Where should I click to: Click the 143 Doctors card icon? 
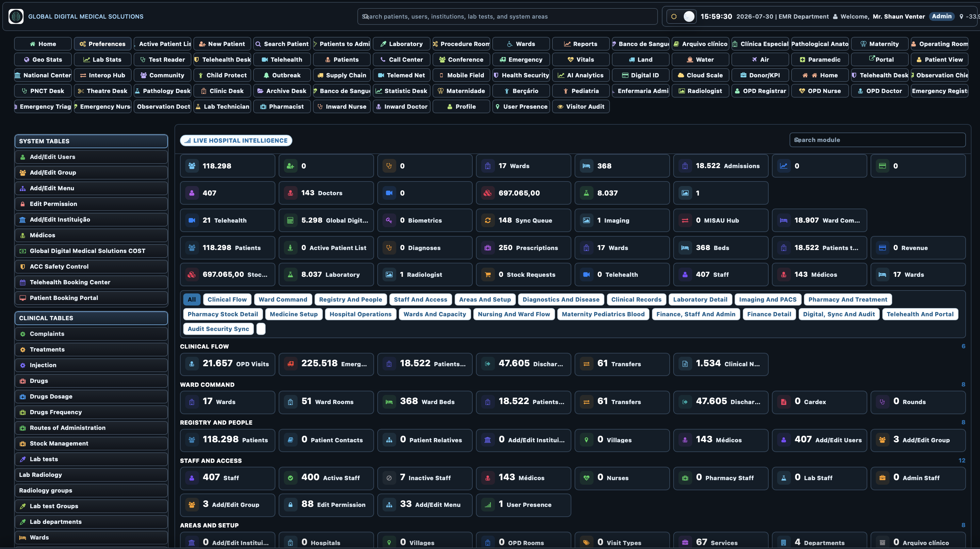click(x=291, y=193)
